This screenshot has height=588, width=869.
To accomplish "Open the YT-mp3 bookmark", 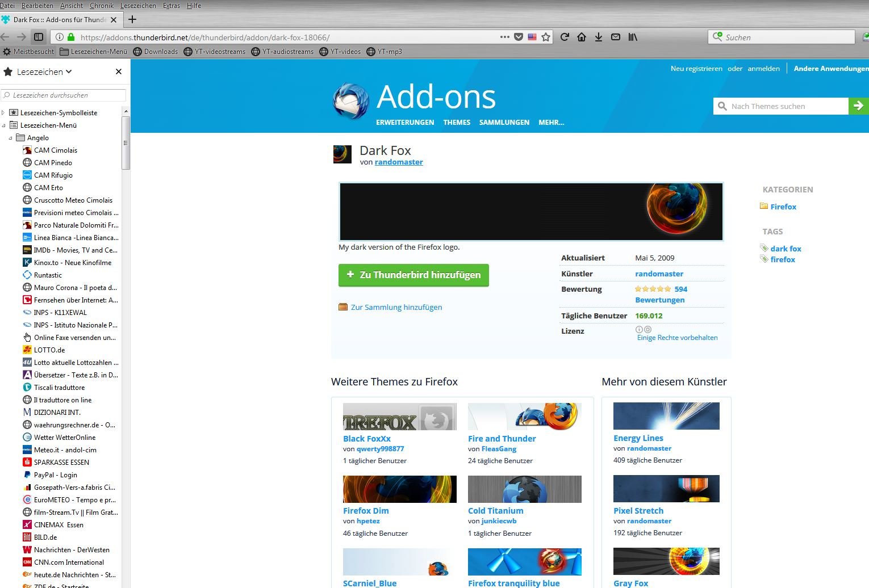I will 385,51.
